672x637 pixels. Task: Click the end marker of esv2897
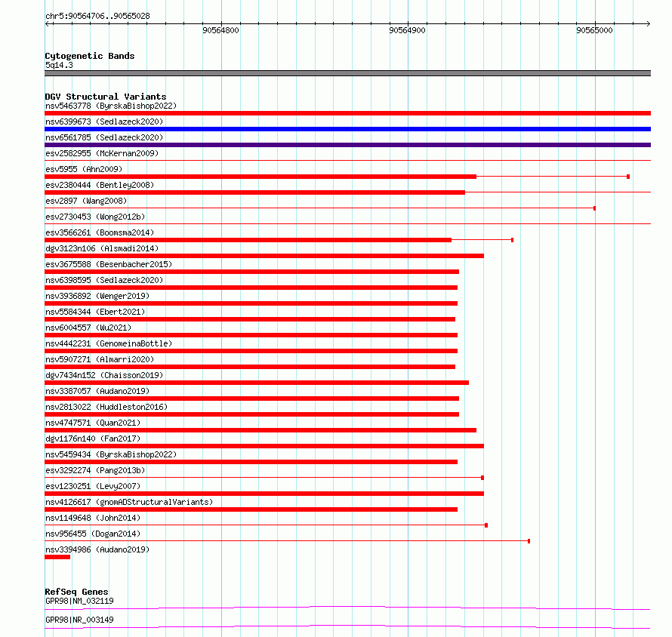(x=594, y=208)
